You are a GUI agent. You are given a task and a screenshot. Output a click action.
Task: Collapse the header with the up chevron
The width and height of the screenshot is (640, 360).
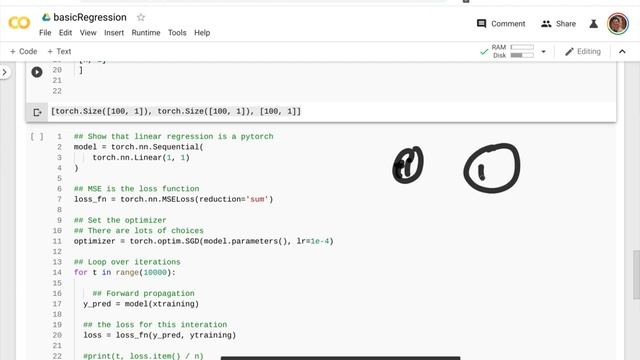[622, 51]
